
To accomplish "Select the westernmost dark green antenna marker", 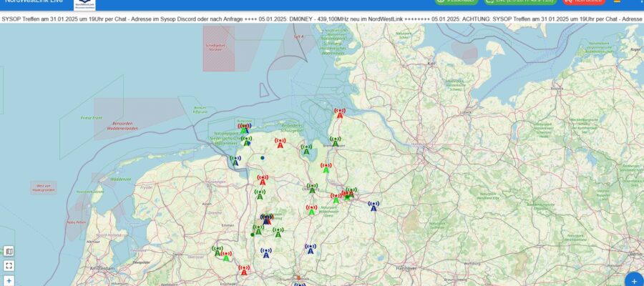I will click(x=218, y=251).
